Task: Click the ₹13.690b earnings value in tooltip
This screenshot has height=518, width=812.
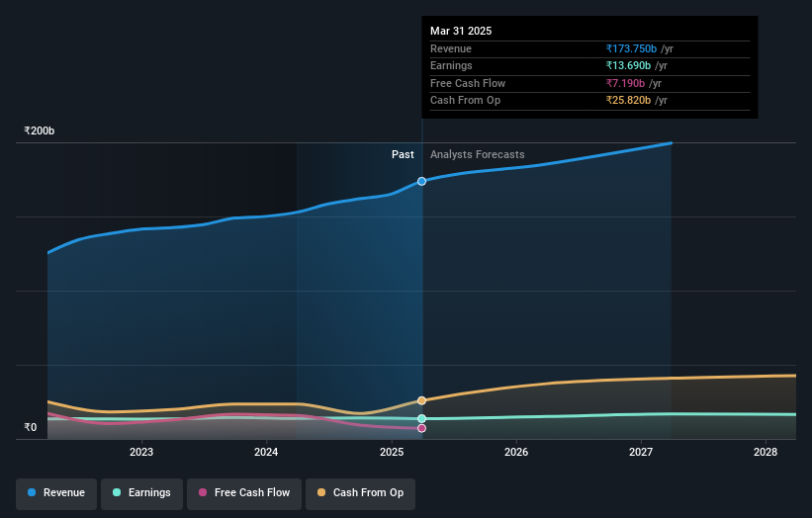Action: pos(628,65)
